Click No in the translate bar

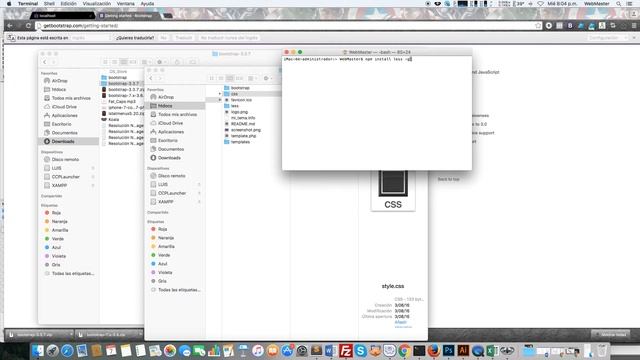click(x=163, y=38)
